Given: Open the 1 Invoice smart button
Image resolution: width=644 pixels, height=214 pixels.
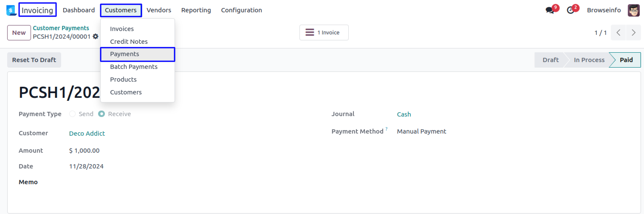Looking at the screenshot, I should click(324, 33).
